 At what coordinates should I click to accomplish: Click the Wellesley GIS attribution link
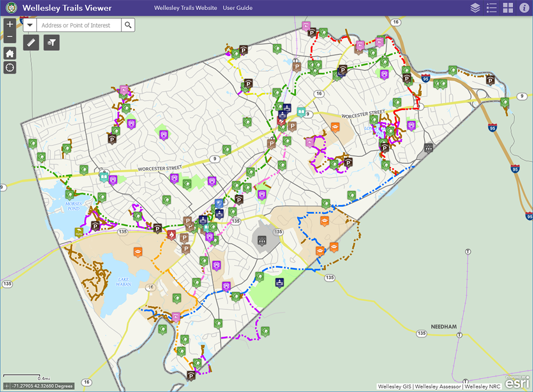394,386
